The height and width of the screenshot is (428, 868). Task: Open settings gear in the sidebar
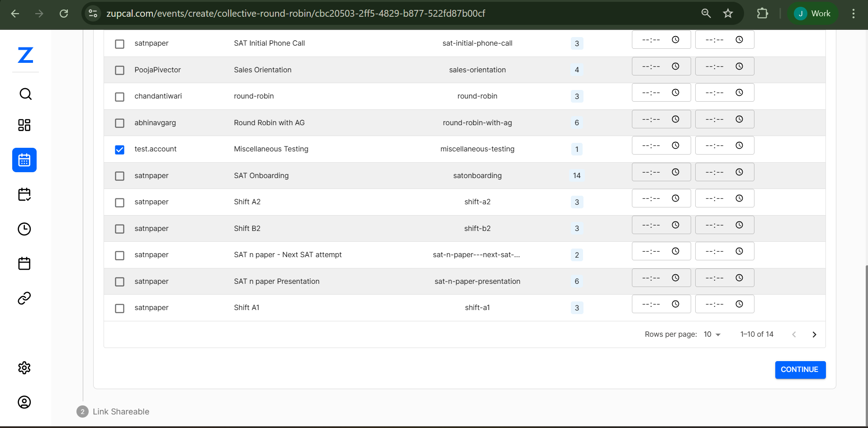click(x=24, y=368)
